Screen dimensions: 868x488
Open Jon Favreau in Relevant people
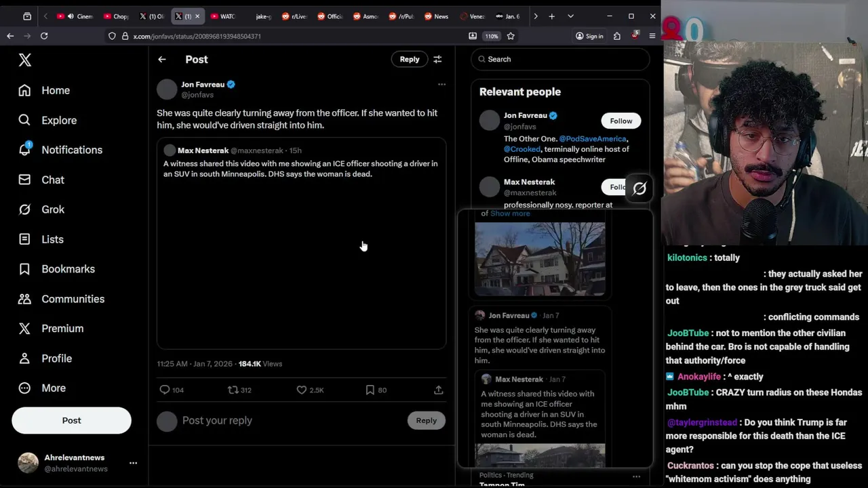pyautogui.click(x=526, y=115)
